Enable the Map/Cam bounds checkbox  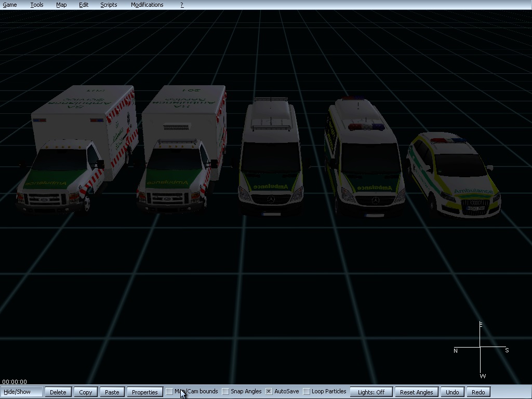169,392
